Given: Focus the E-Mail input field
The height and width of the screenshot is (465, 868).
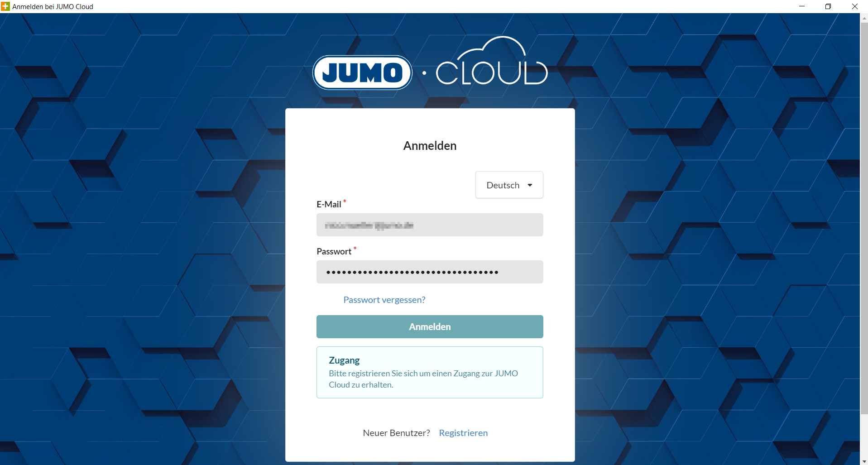Looking at the screenshot, I should [430, 225].
